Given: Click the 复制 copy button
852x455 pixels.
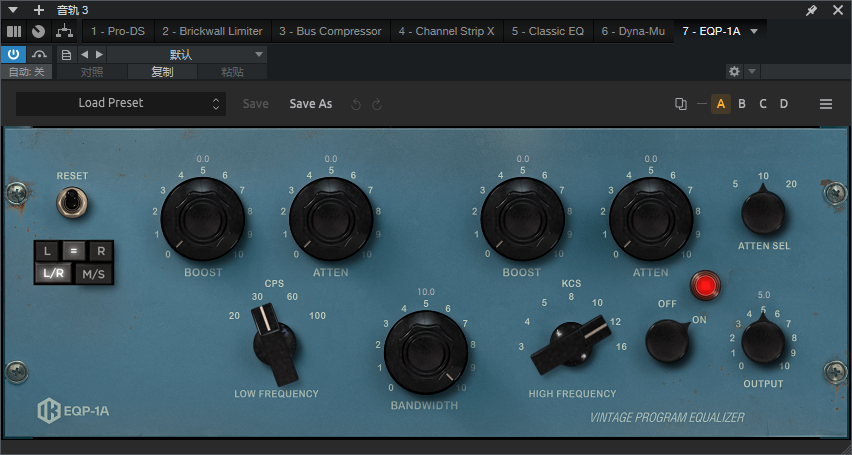Looking at the screenshot, I should coord(162,72).
